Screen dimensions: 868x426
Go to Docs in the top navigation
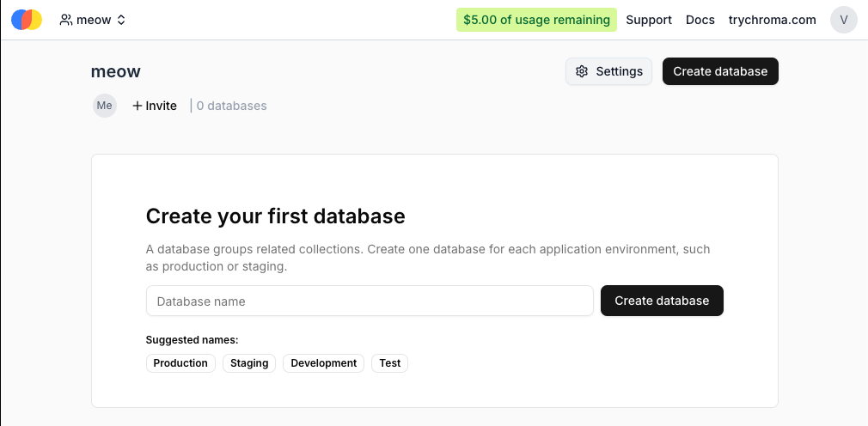coord(700,20)
